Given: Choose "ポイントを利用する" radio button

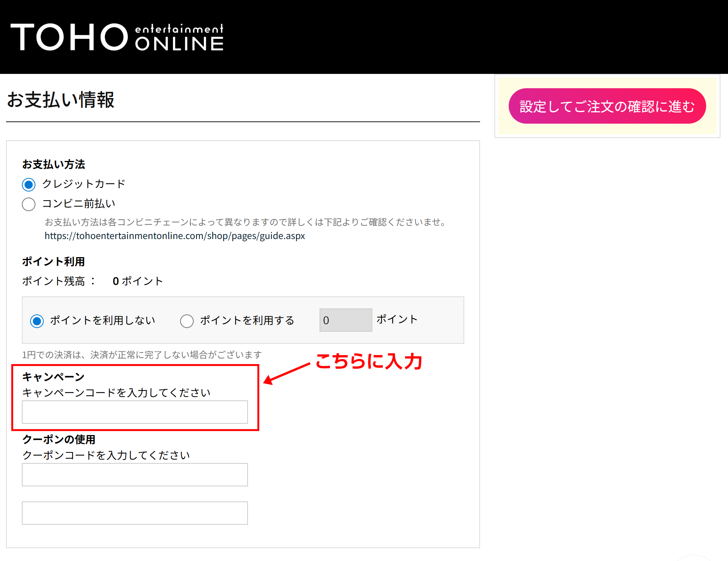Looking at the screenshot, I should (187, 321).
